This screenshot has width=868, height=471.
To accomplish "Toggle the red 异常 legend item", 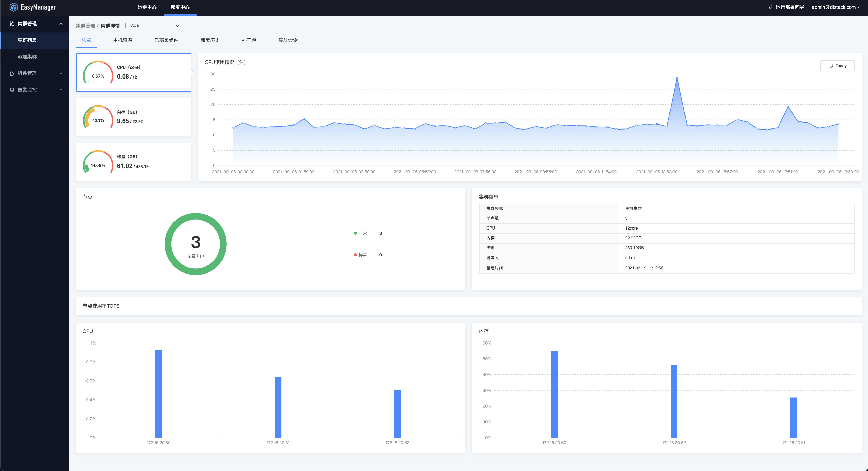I will coord(361,255).
